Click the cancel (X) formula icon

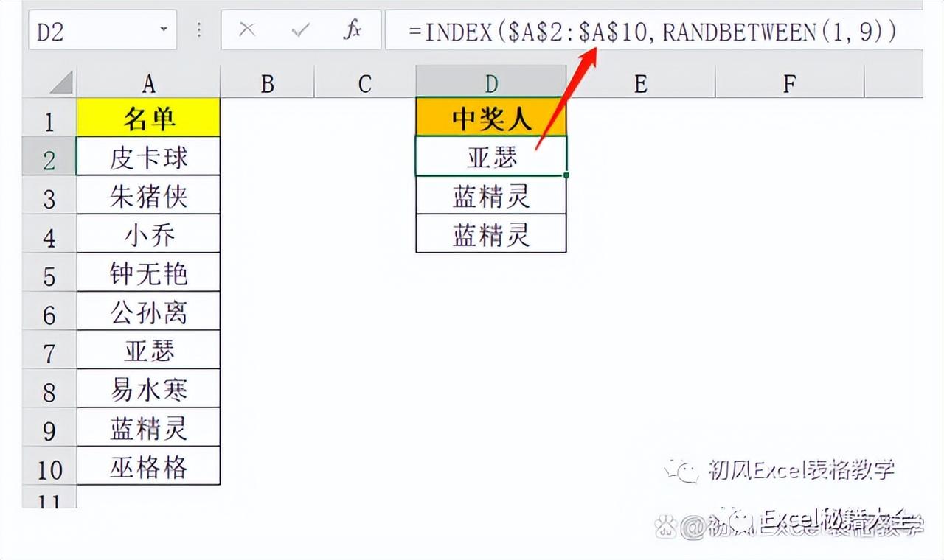[x=248, y=30]
